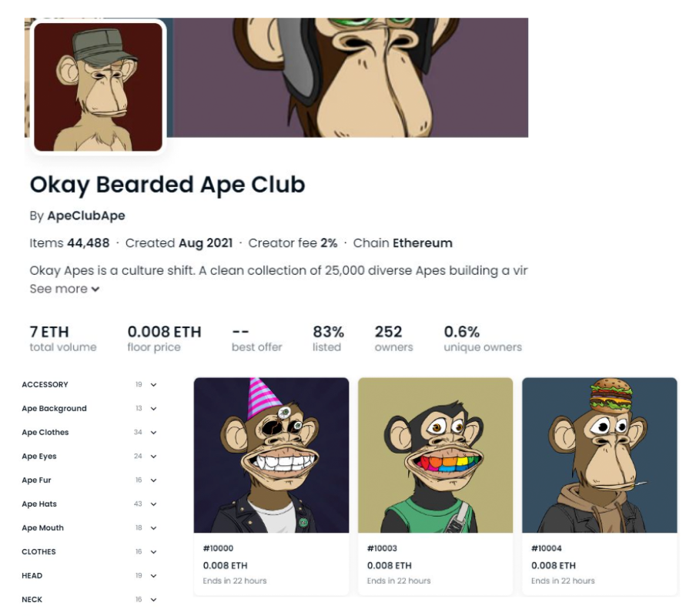Expand the See more description chevron
The image size is (686, 616).
tap(95, 290)
